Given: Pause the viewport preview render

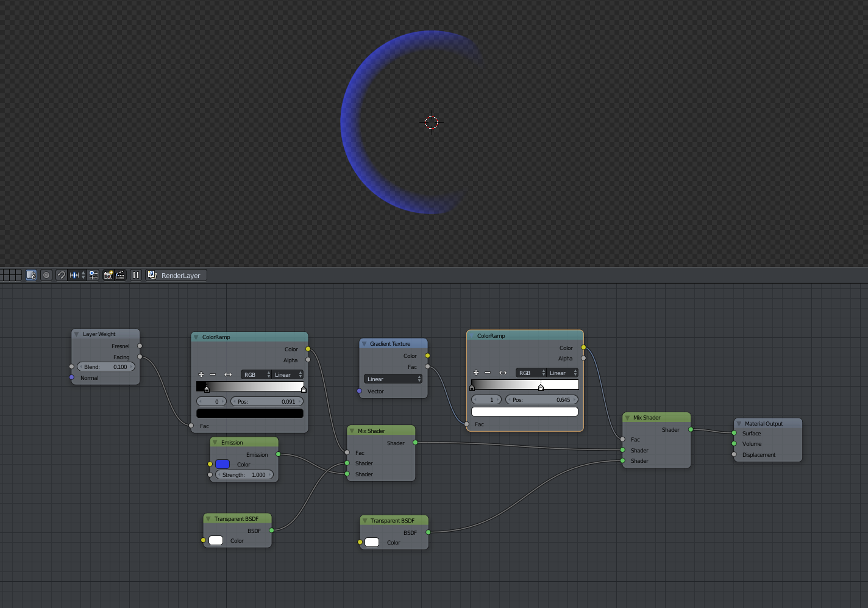Looking at the screenshot, I should pos(136,275).
